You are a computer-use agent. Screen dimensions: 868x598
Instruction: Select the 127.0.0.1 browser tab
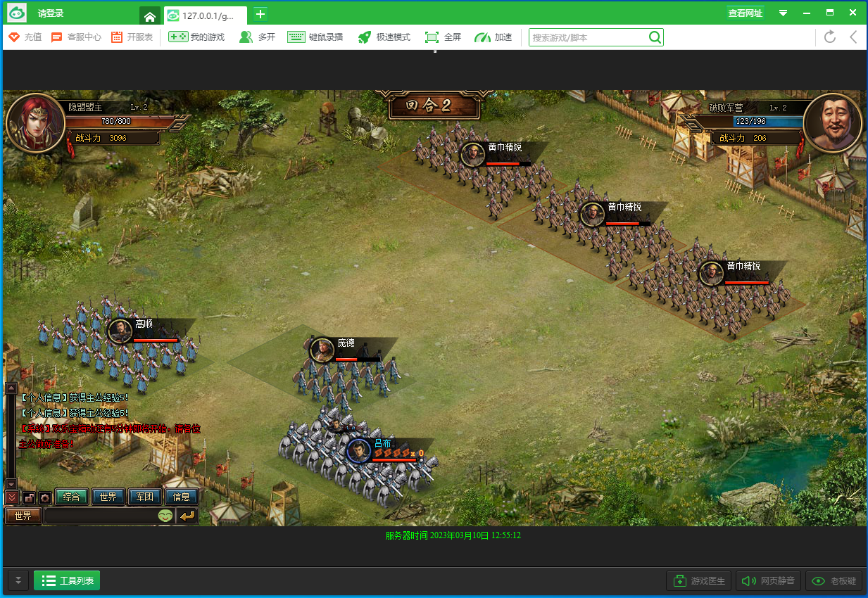pos(205,15)
